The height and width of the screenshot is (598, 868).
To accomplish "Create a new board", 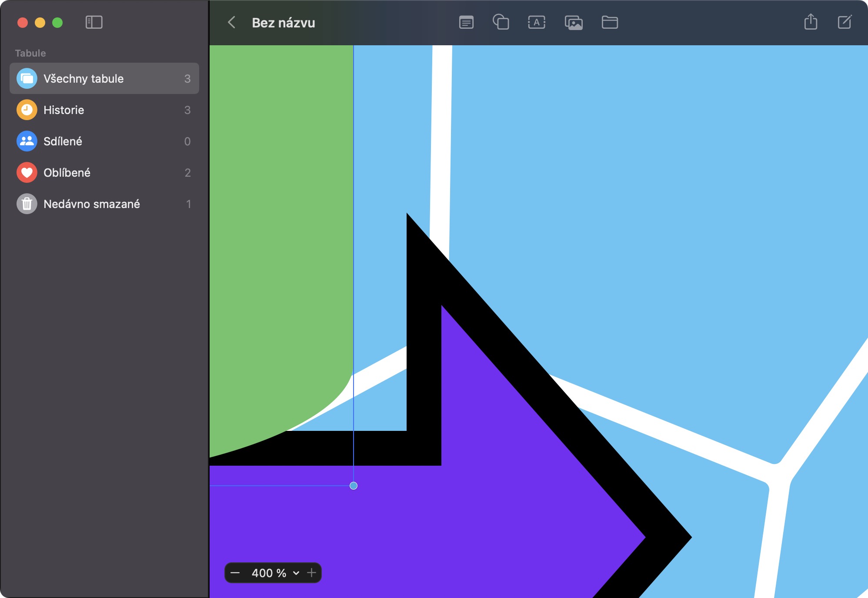I will (845, 22).
